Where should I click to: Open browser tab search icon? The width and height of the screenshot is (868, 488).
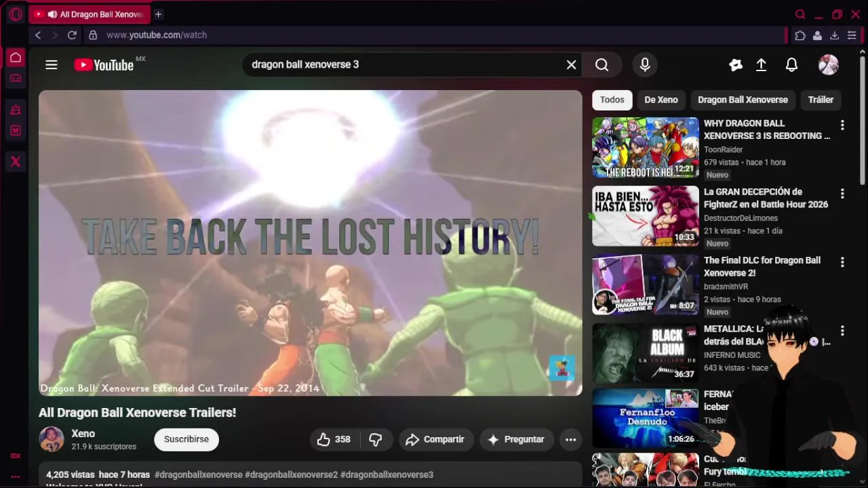coord(800,14)
